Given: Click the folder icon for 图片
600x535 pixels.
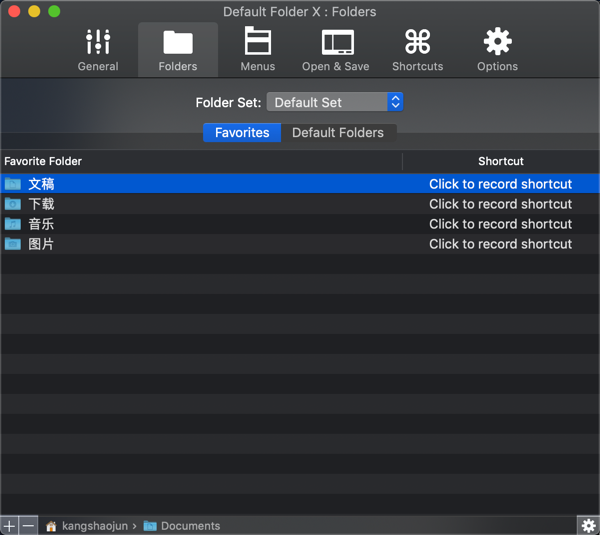Looking at the screenshot, I should click(x=13, y=244).
